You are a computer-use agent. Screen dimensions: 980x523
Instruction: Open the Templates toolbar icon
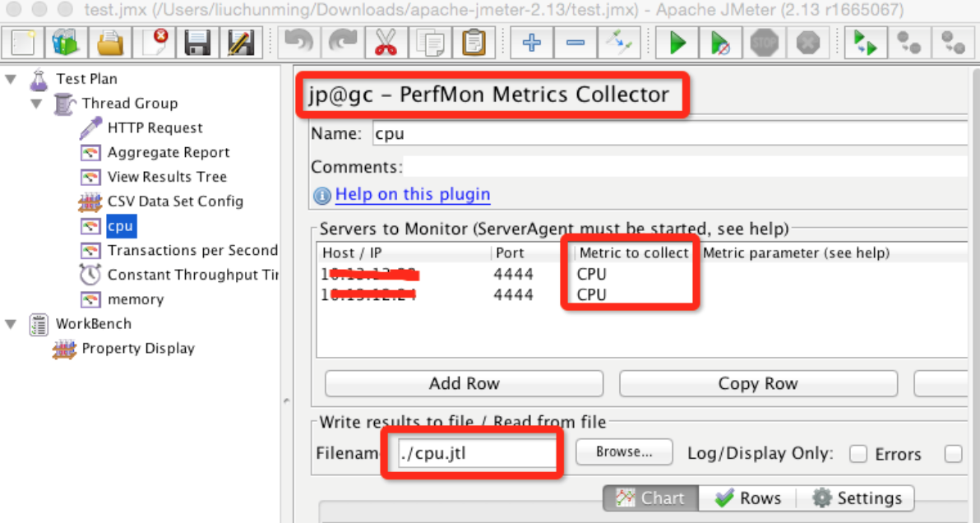pos(66,43)
